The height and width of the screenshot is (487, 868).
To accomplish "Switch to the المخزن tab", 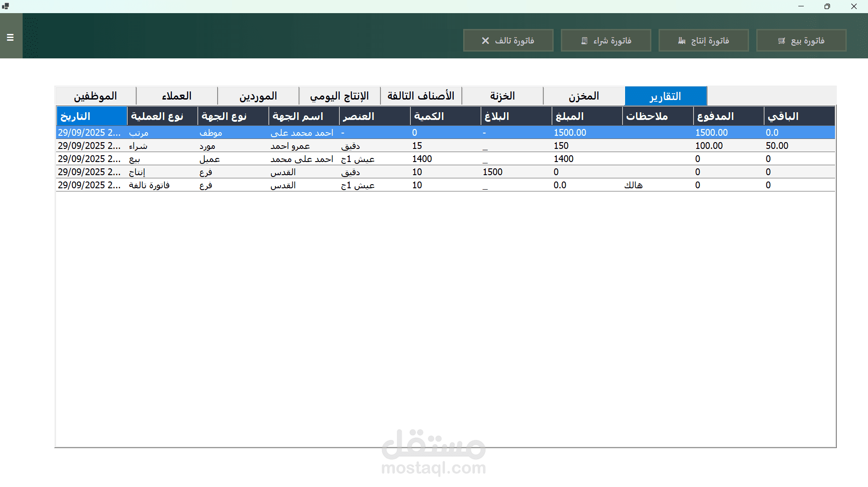I will (584, 96).
